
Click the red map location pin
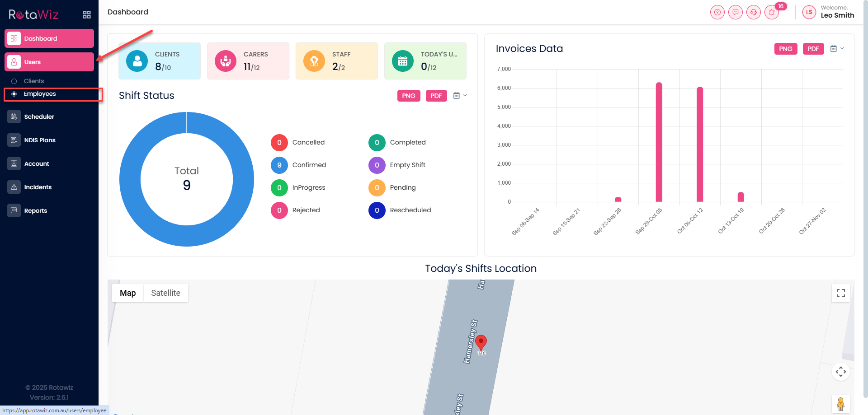(481, 342)
